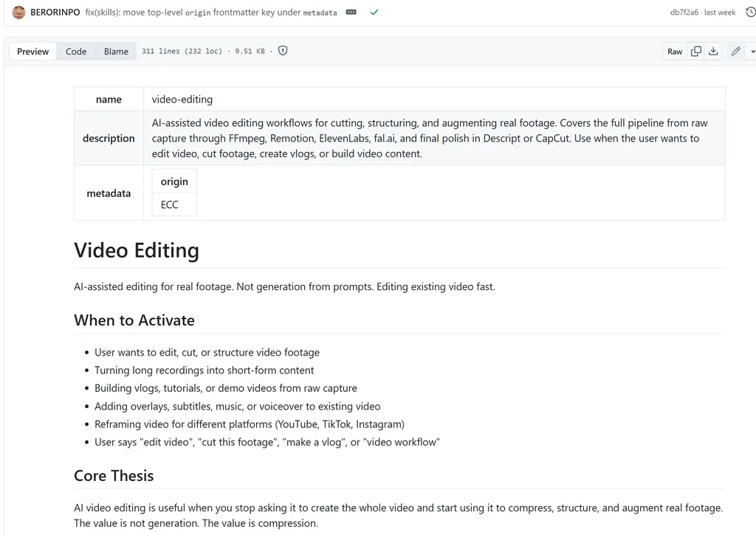Expand commit message ellipsis button
Image resolution: width=756 pixels, height=535 pixels.
[x=351, y=12]
